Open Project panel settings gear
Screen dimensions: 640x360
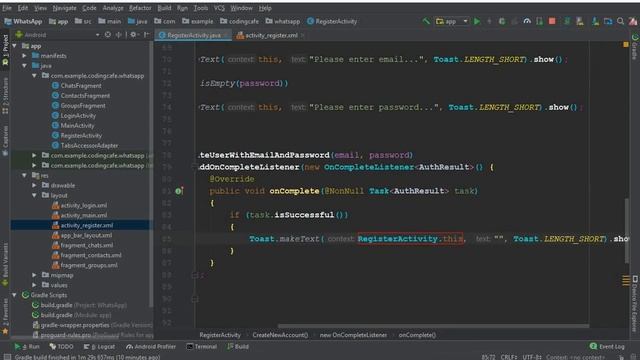coord(133,35)
